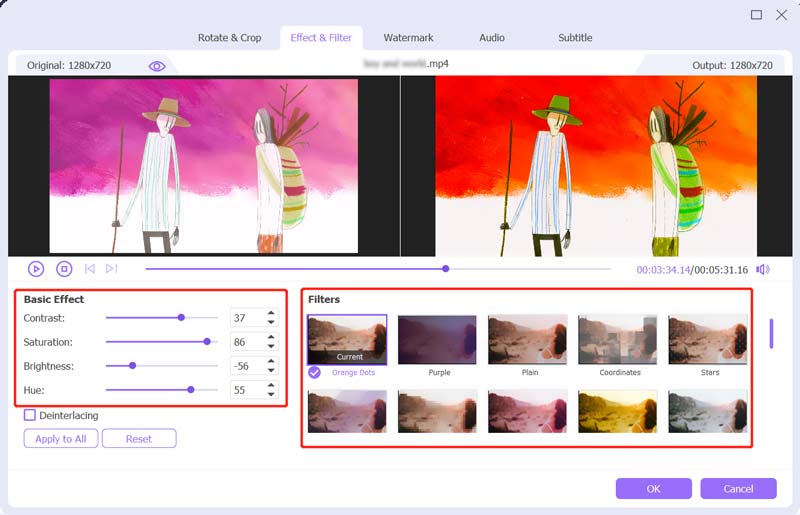
Task: Click the Brightness slider handle
Action: (x=133, y=365)
